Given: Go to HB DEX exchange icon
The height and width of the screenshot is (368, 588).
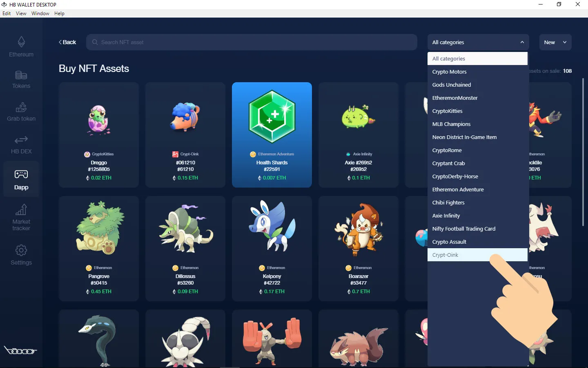Looking at the screenshot, I should pyautogui.click(x=21, y=140).
